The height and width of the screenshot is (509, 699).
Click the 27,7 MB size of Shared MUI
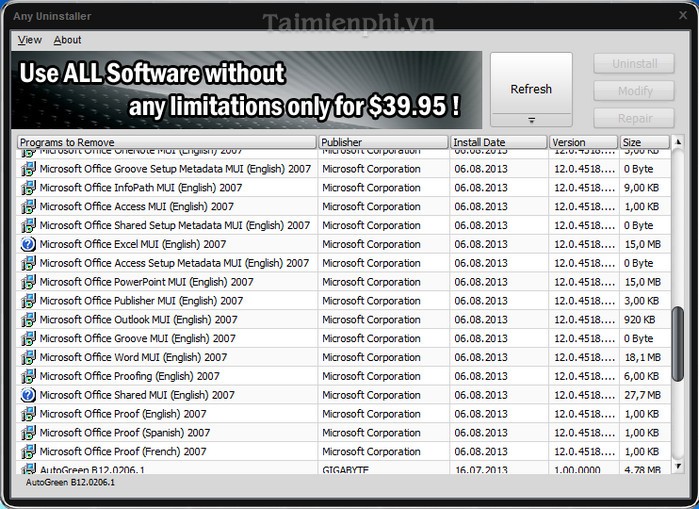(642, 395)
